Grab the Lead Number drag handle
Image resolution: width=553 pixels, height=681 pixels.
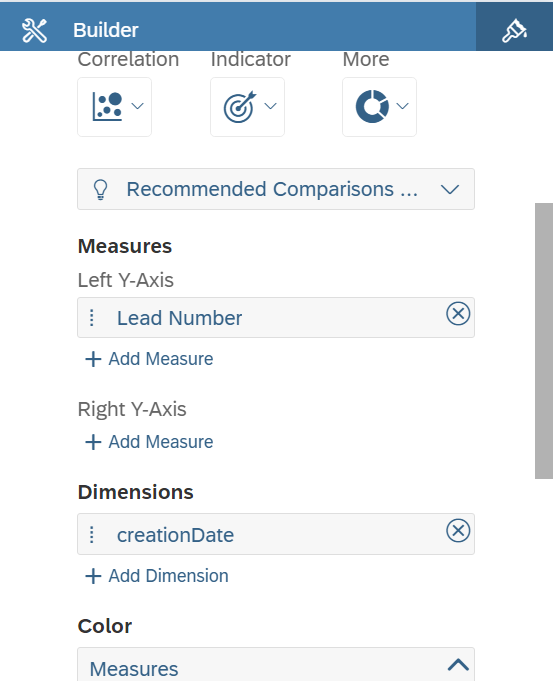(x=92, y=317)
